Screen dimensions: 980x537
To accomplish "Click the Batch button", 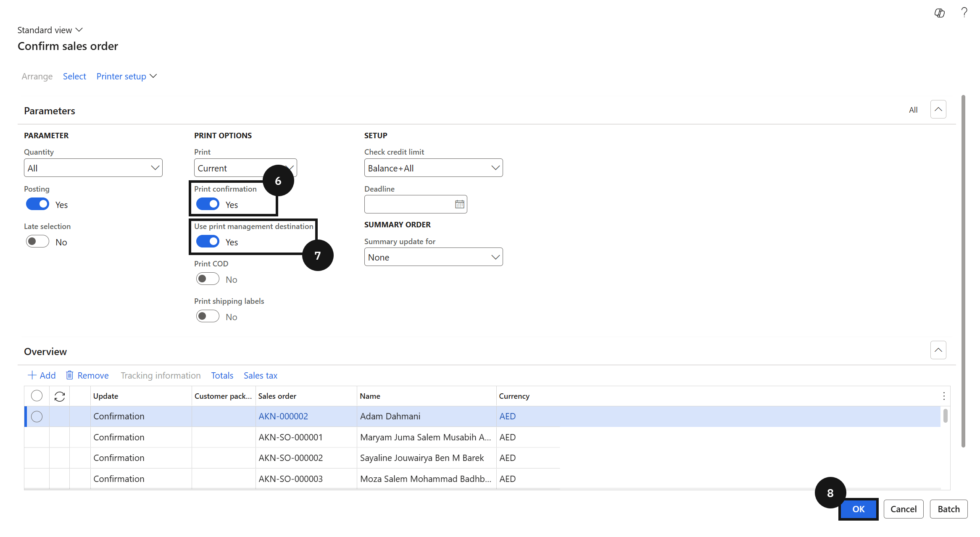I will tap(948, 509).
